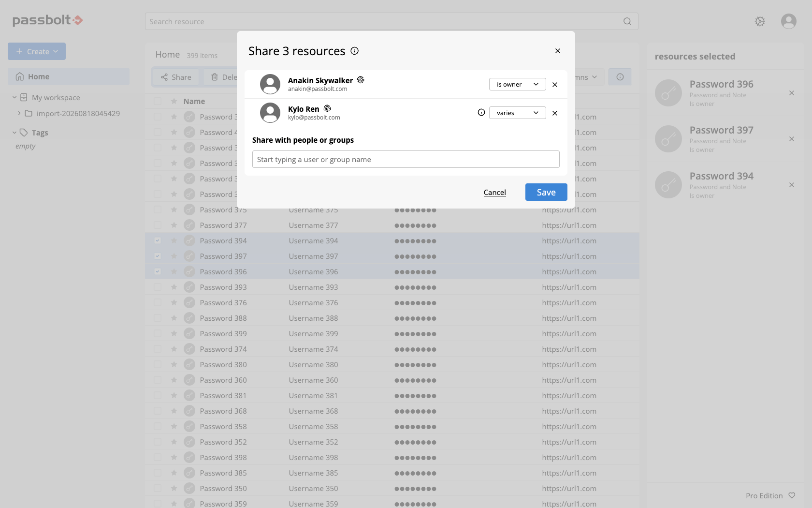Collapse the My workspace section
Image resolution: width=812 pixels, height=508 pixels.
coord(14,97)
